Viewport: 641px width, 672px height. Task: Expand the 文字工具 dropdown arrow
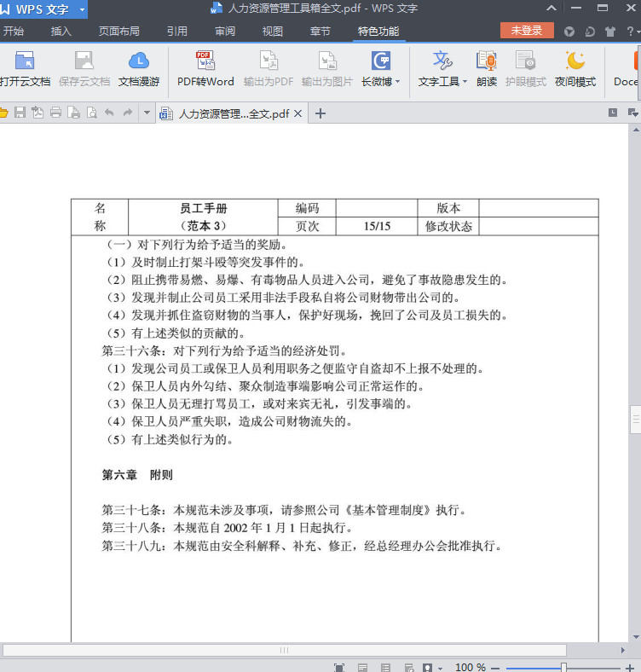(465, 81)
